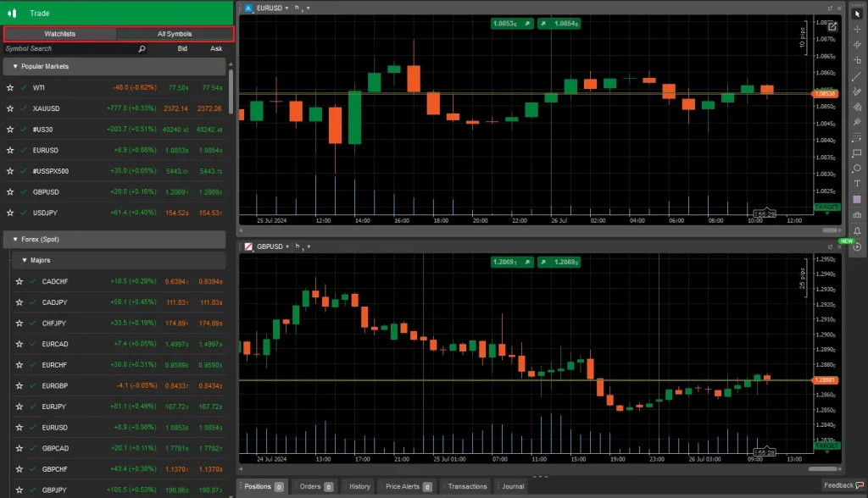Click the GBPUSD chart scroll-left arrow
This screenshot has height=498, width=868.
click(241, 468)
